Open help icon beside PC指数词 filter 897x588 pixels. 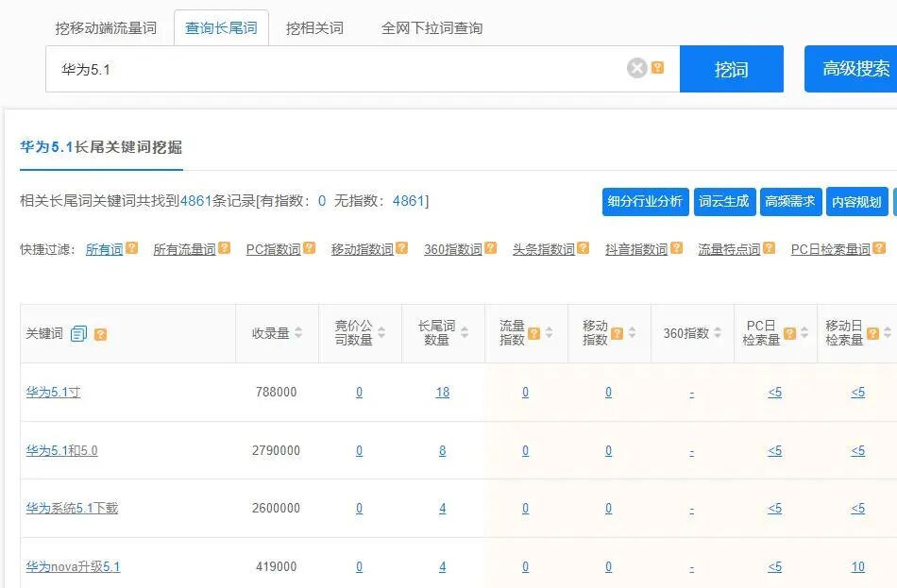310,247
